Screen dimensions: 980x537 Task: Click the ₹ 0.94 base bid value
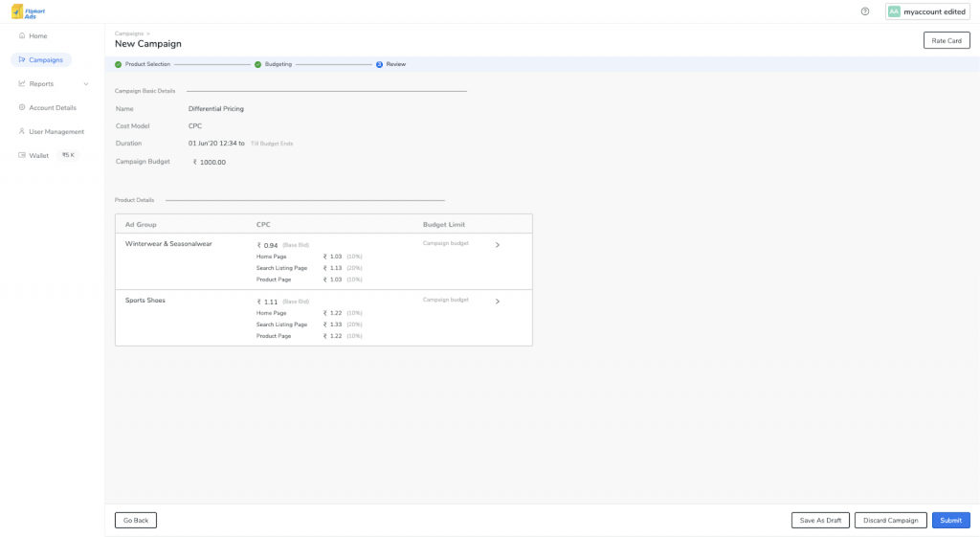point(267,246)
